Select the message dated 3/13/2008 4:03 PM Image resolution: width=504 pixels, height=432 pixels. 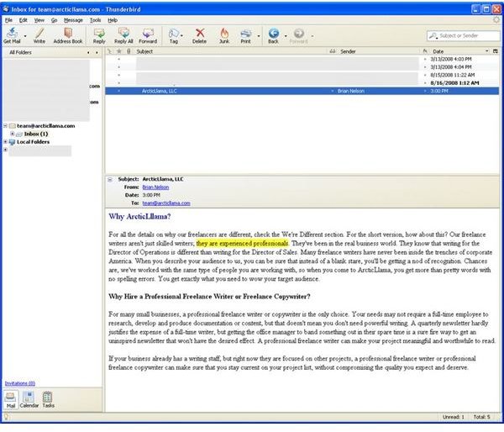coord(302,59)
